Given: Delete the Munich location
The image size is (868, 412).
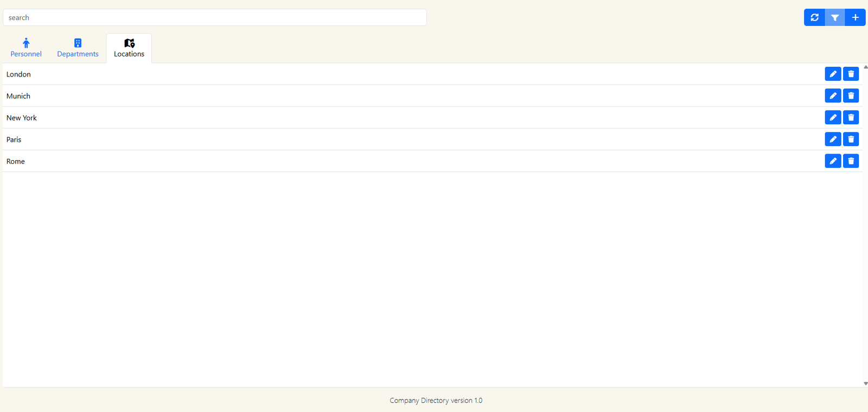Looking at the screenshot, I should 851,96.
